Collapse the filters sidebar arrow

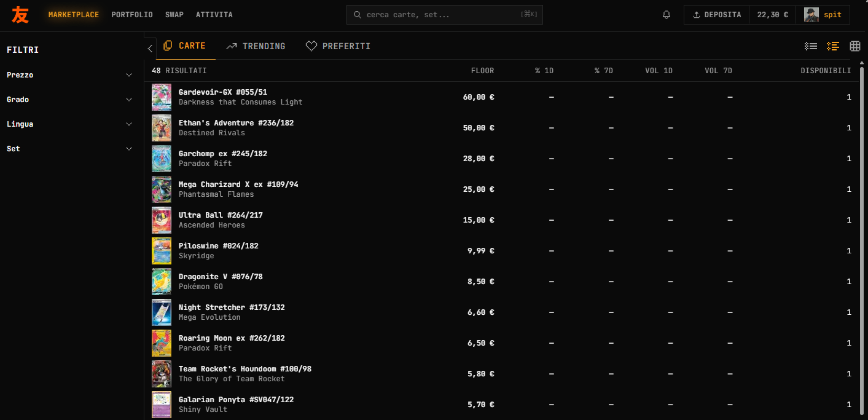pyautogui.click(x=150, y=49)
